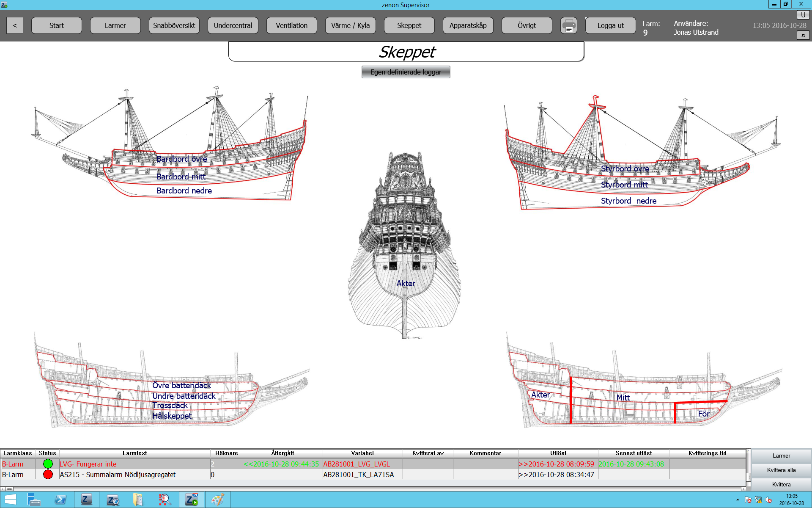Open PowerShell from the taskbar

coord(60,500)
